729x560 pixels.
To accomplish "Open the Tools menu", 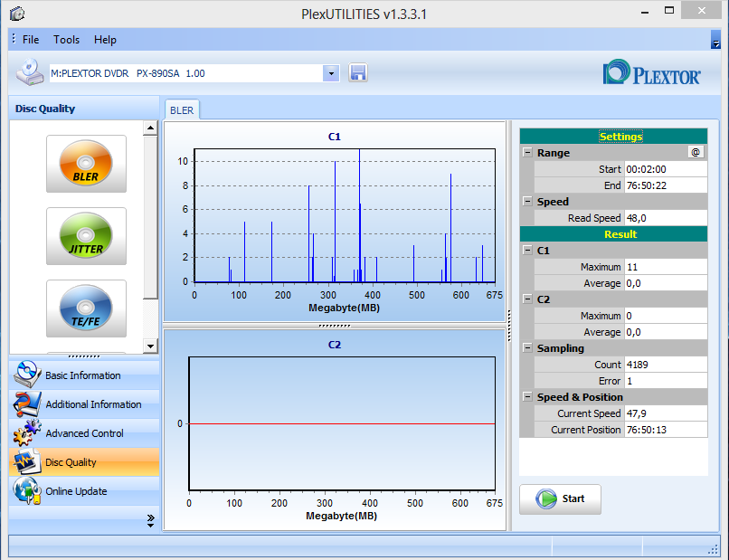I will 67,40.
